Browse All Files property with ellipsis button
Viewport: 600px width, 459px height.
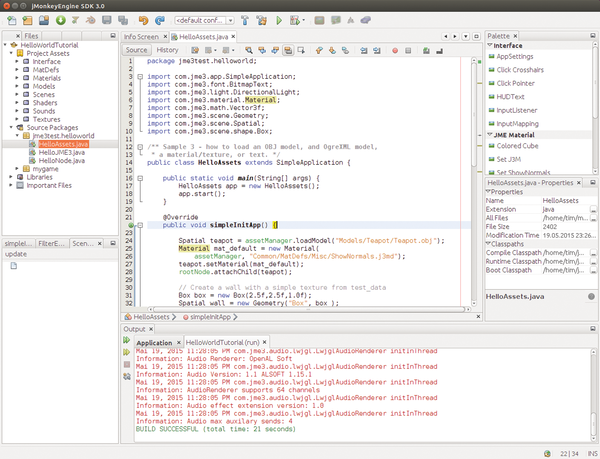593,218
